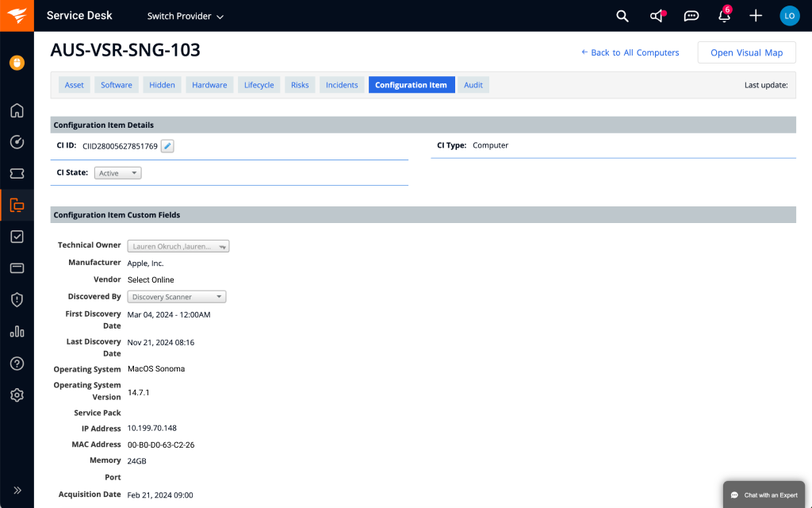Viewport: 812px width, 508px height.
Task: Expand the Switch Provider menu
Action: [x=185, y=16]
